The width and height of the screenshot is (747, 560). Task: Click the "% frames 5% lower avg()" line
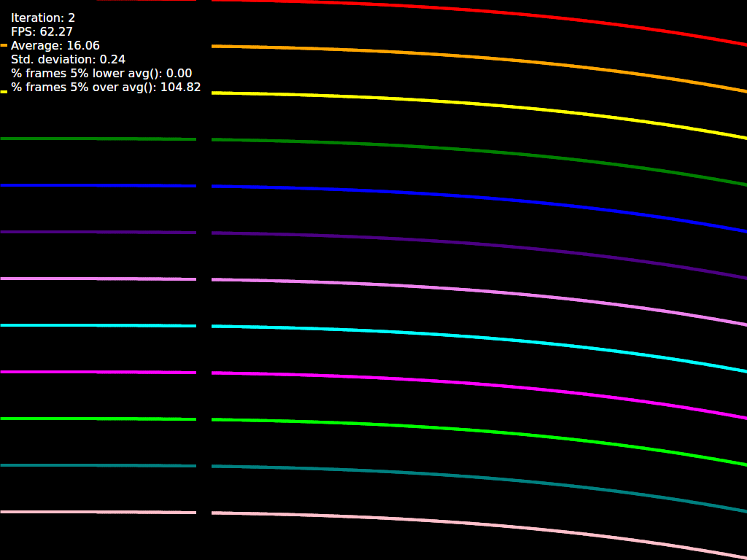[x=101, y=73]
